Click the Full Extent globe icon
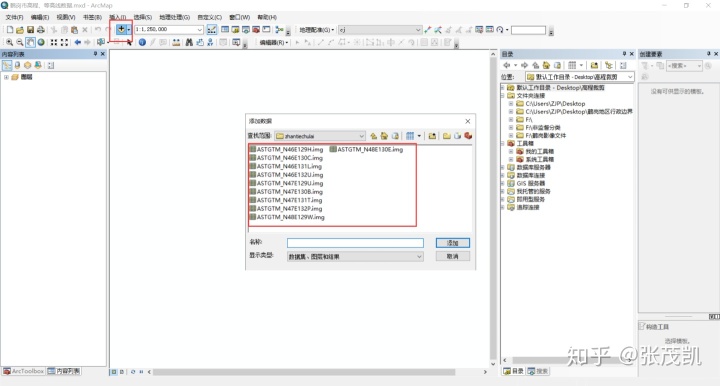The height and width of the screenshot is (386, 720). [41, 42]
